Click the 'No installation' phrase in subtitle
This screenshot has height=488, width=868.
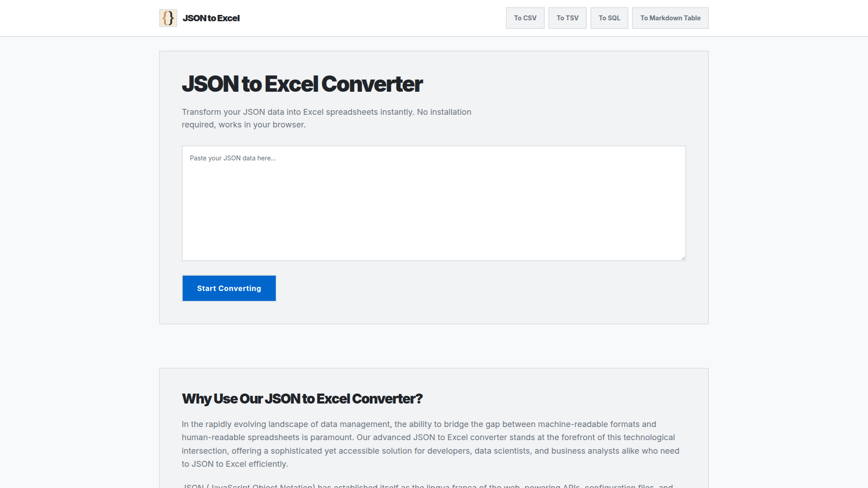[x=444, y=112]
